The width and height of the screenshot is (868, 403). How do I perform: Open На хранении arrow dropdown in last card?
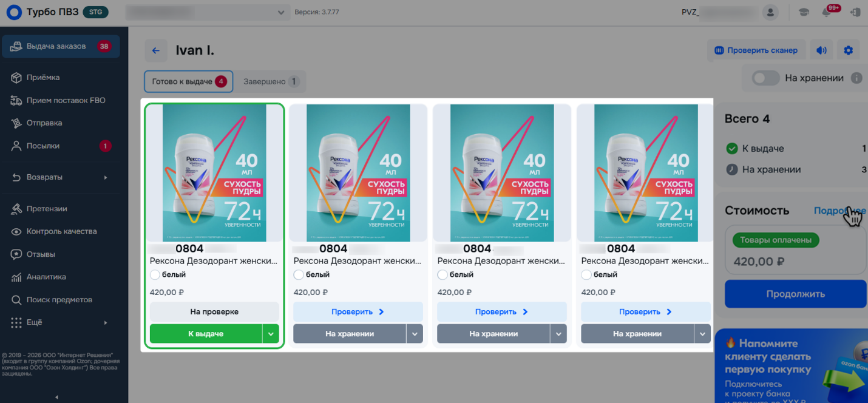pyautogui.click(x=702, y=334)
